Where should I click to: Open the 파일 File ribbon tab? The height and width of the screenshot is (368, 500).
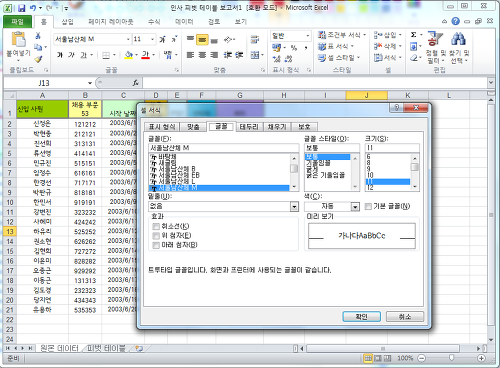[x=17, y=22]
